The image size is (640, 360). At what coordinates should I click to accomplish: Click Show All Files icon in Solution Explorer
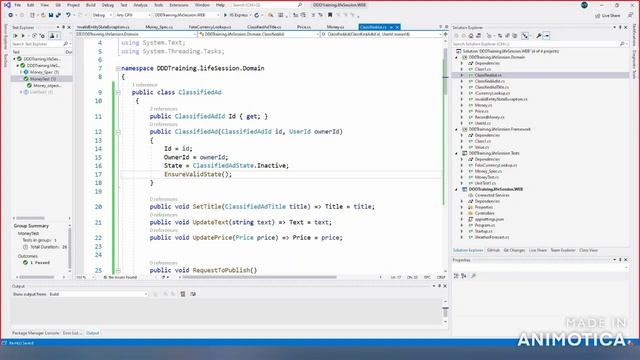coord(514,36)
